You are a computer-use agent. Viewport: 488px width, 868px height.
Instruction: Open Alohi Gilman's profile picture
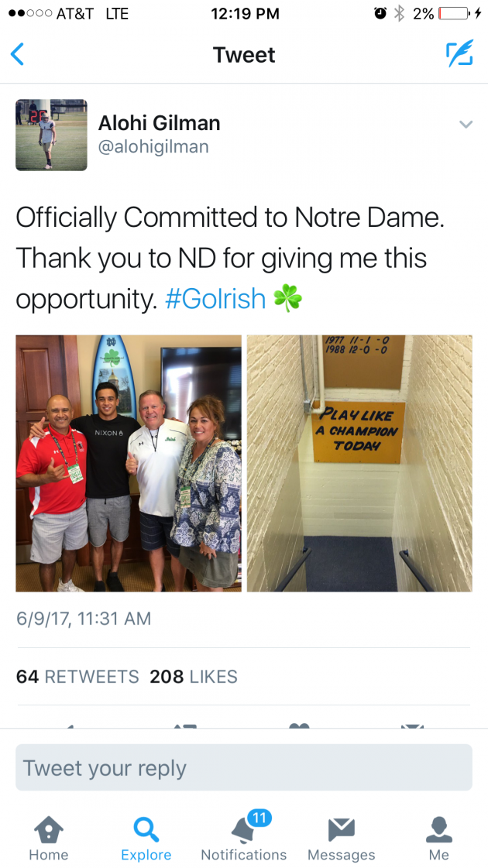51,135
